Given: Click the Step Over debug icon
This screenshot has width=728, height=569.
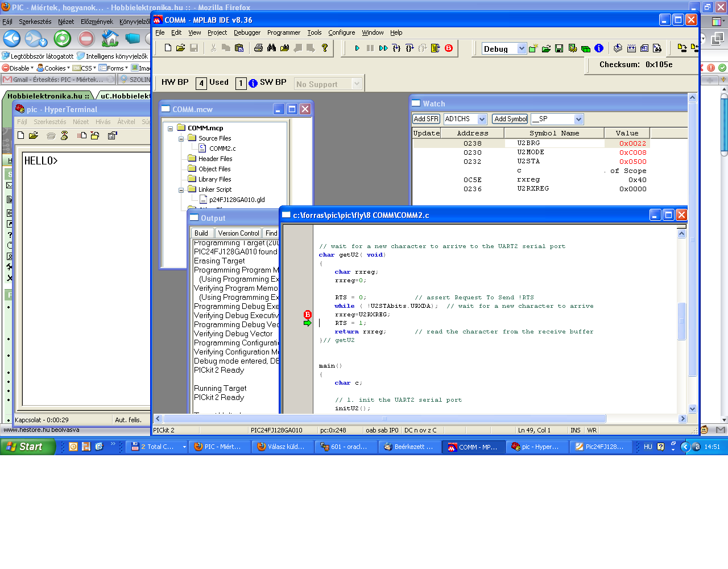Looking at the screenshot, I should coord(409,48).
